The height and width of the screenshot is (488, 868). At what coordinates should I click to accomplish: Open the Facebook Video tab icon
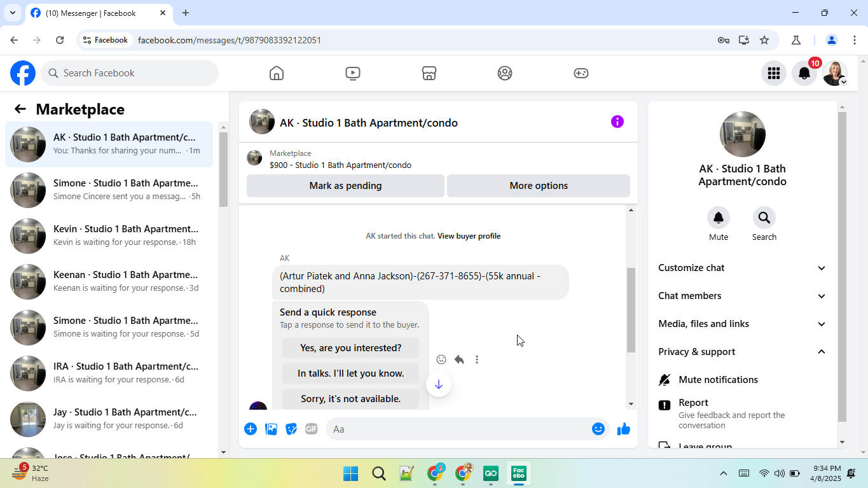(353, 73)
